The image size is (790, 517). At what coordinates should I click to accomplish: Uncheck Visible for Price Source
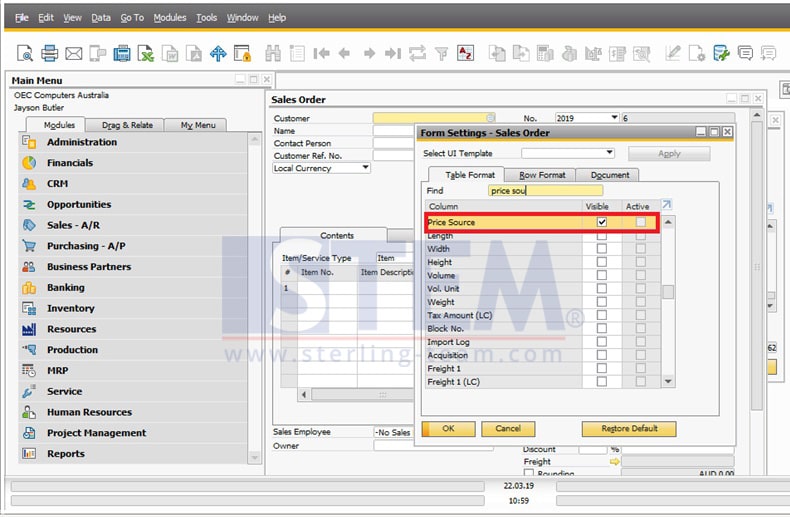pyautogui.click(x=602, y=222)
